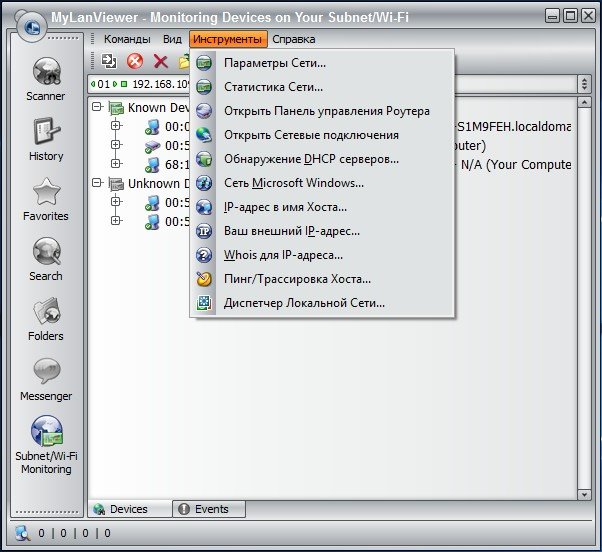Choose Ваш внешний IP-адрес...

click(x=322, y=231)
